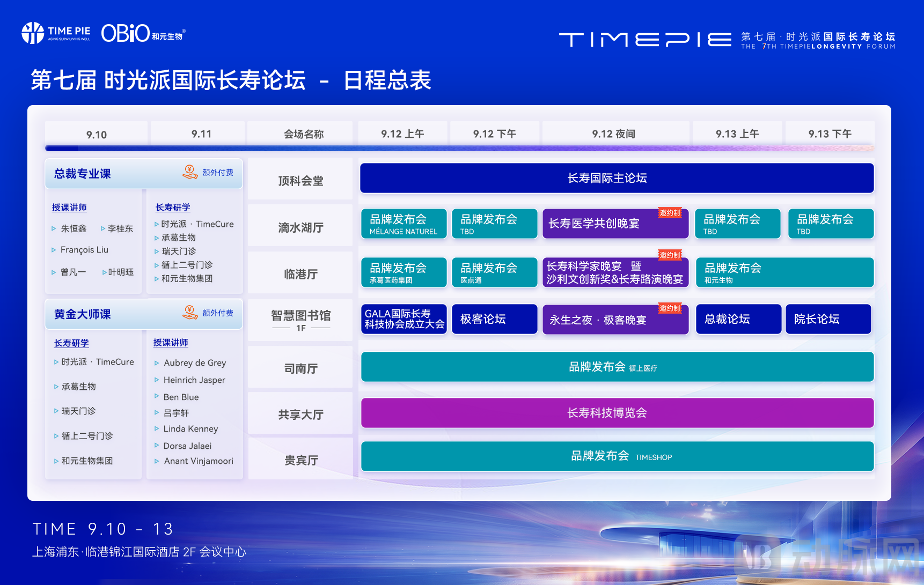Click lecturer name Ben Blue
This screenshot has height=585, width=924.
point(181,397)
